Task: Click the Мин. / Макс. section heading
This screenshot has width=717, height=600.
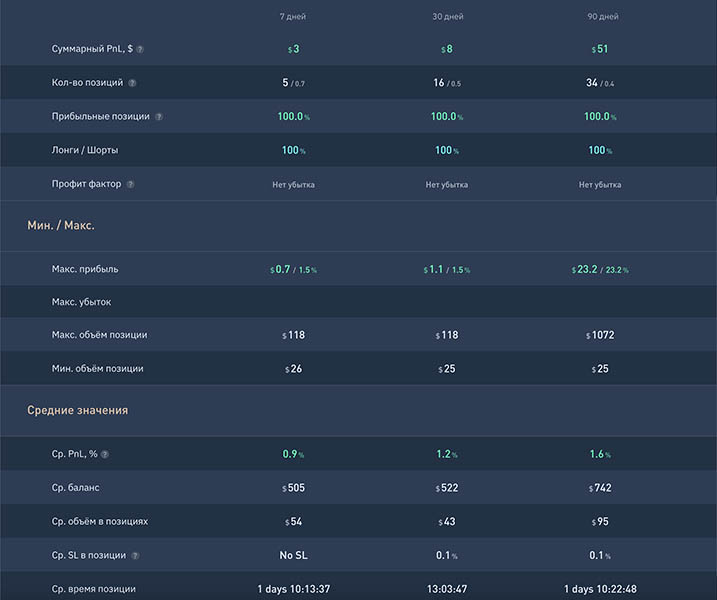Action: coord(61,226)
